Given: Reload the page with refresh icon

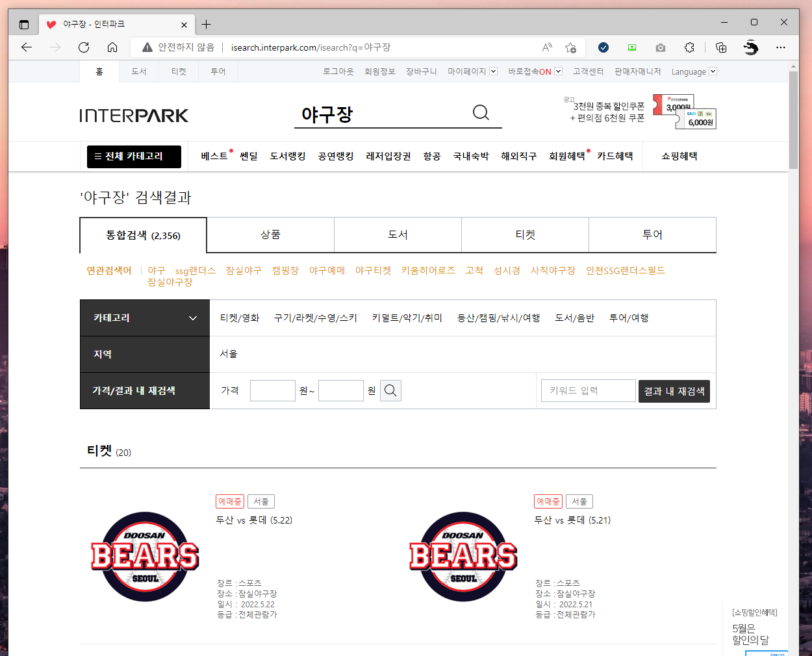Looking at the screenshot, I should [x=84, y=47].
